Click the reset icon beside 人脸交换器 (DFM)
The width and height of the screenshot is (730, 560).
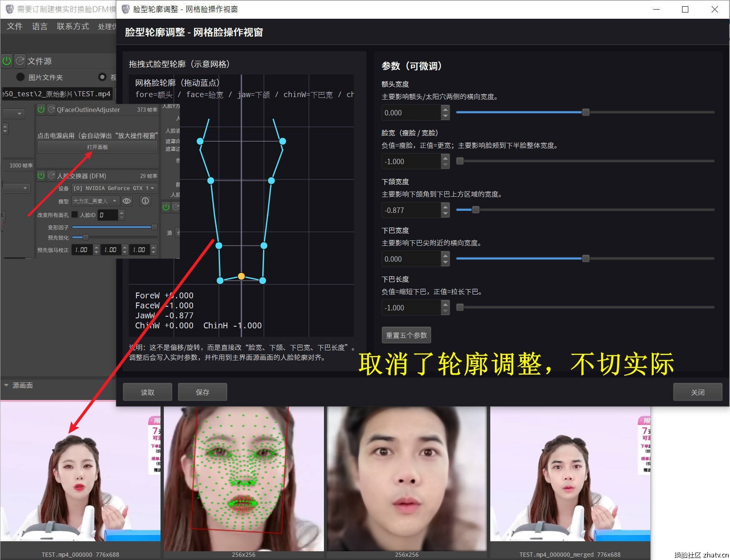51,176
